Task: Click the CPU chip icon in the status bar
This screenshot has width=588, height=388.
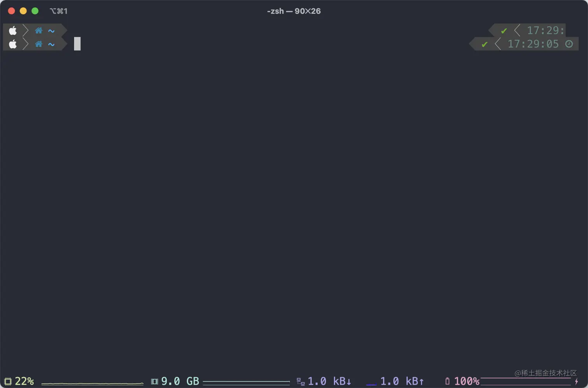Action: pyautogui.click(x=8, y=381)
